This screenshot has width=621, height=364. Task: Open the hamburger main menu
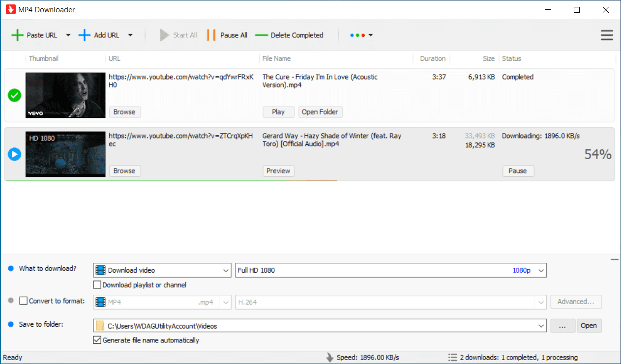607,35
